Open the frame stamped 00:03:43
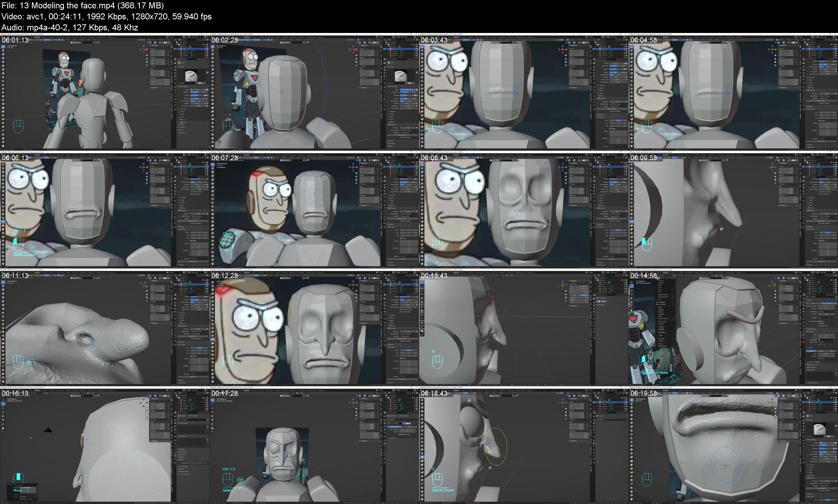Viewport: 838px width, 504px height. tap(524, 92)
